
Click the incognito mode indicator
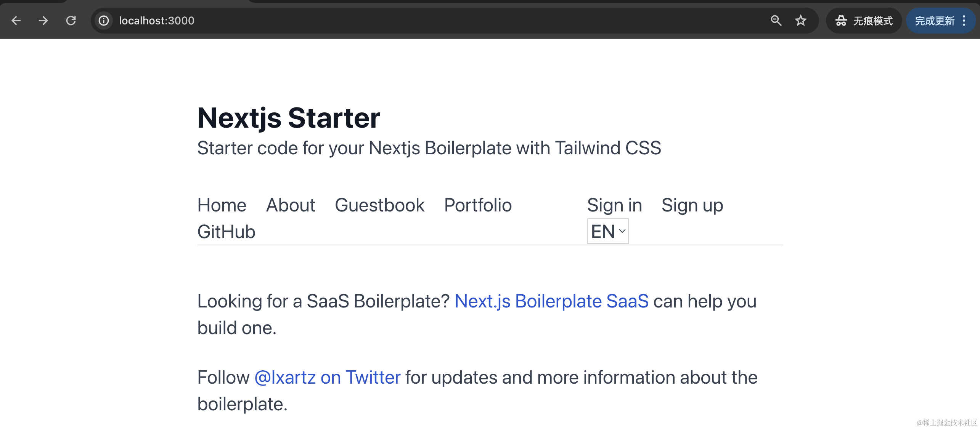coord(864,21)
